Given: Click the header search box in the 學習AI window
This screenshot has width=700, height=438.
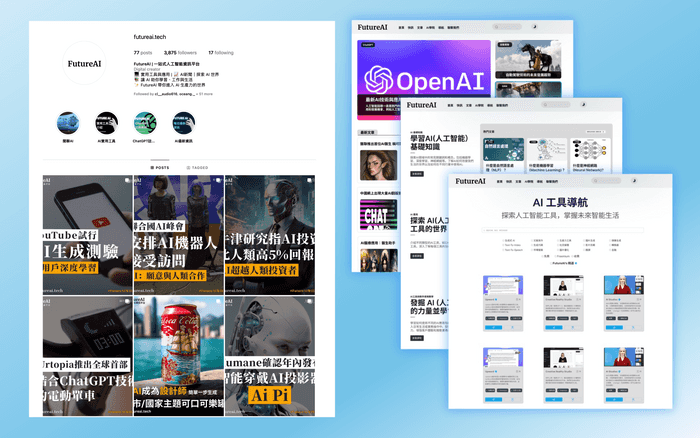Looking at the screenshot, I should 556,104.
